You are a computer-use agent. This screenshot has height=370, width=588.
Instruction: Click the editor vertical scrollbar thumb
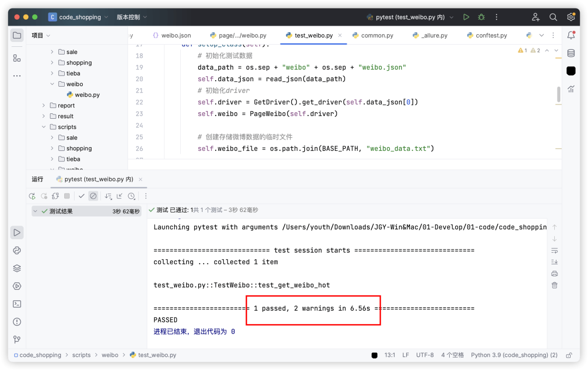(559, 94)
